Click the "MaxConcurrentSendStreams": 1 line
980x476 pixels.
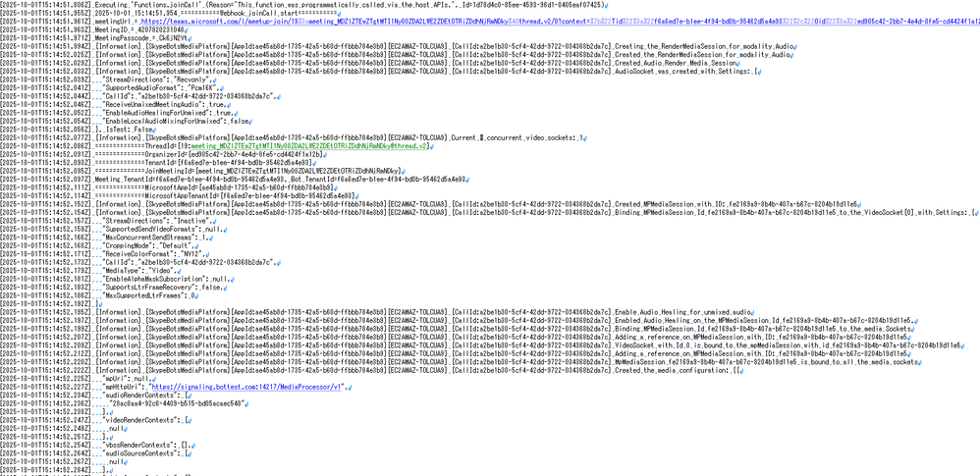(158, 237)
